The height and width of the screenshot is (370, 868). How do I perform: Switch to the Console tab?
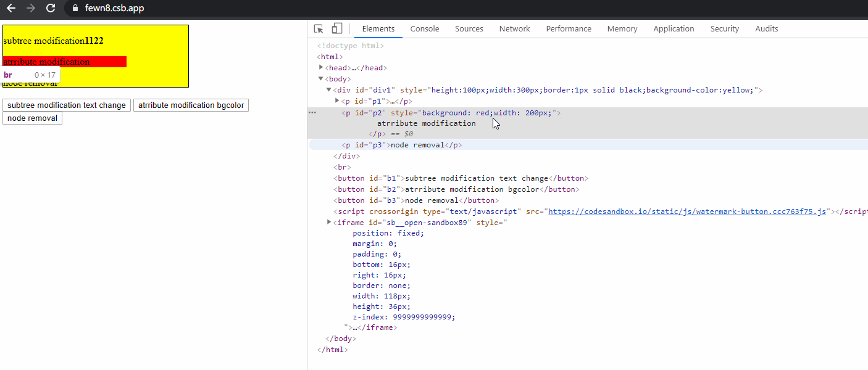tap(425, 29)
